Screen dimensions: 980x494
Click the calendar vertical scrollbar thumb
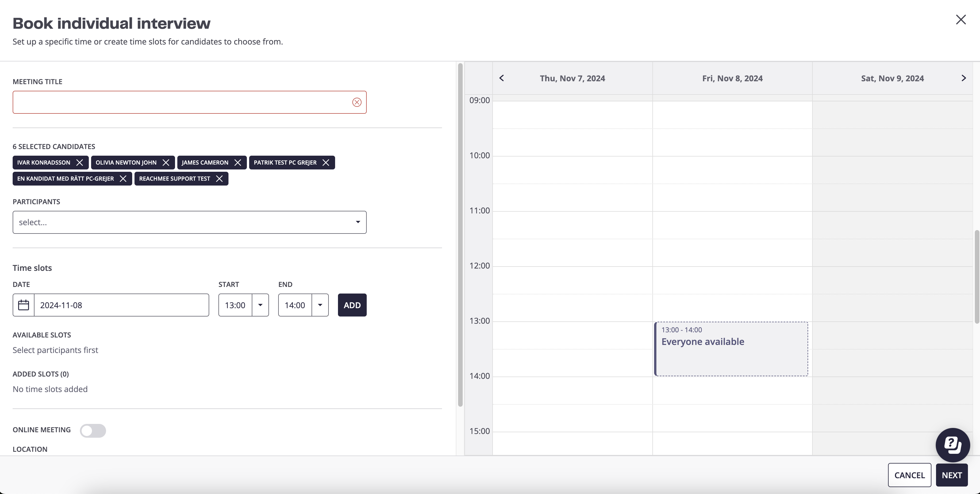click(x=977, y=277)
